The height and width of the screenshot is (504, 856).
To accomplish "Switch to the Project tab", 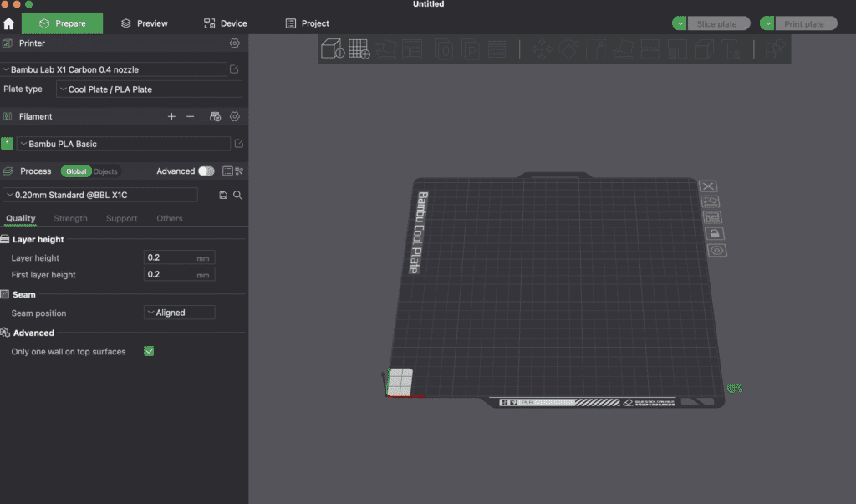I will pos(308,23).
